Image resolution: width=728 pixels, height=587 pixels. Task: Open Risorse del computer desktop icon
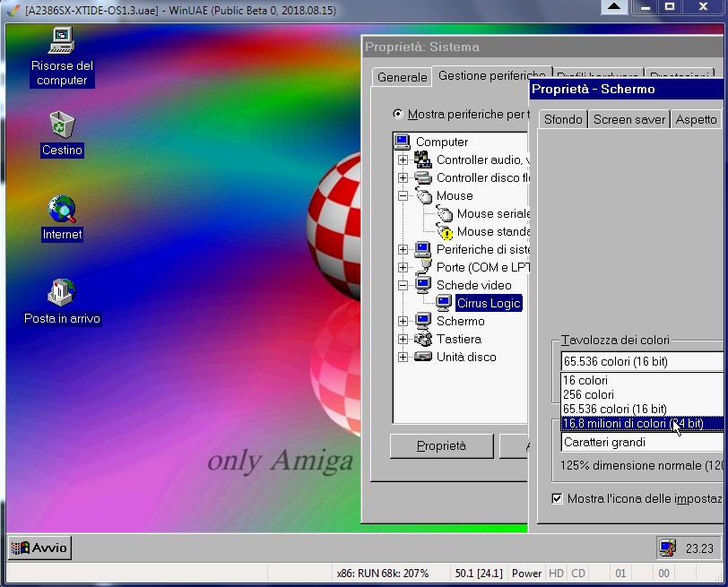coord(61,41)
